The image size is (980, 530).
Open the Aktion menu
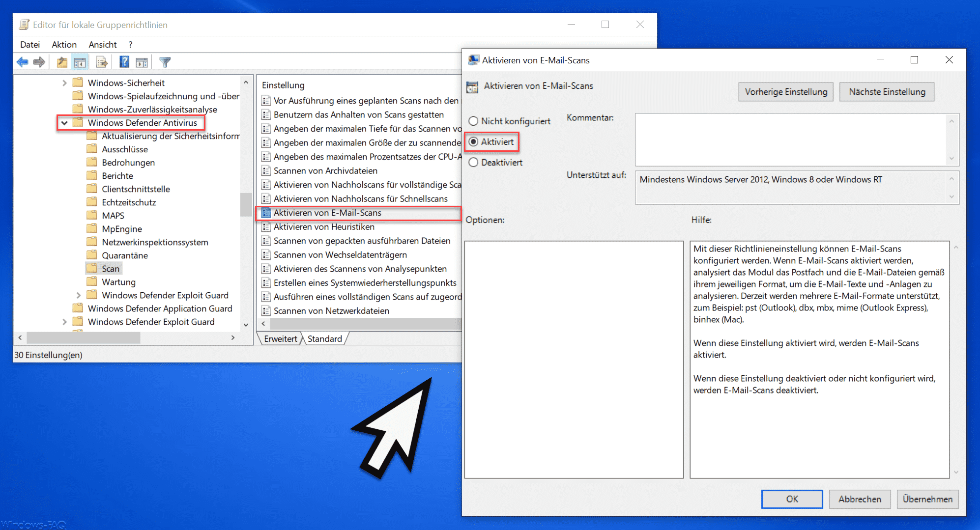click(x=64, y=44)
